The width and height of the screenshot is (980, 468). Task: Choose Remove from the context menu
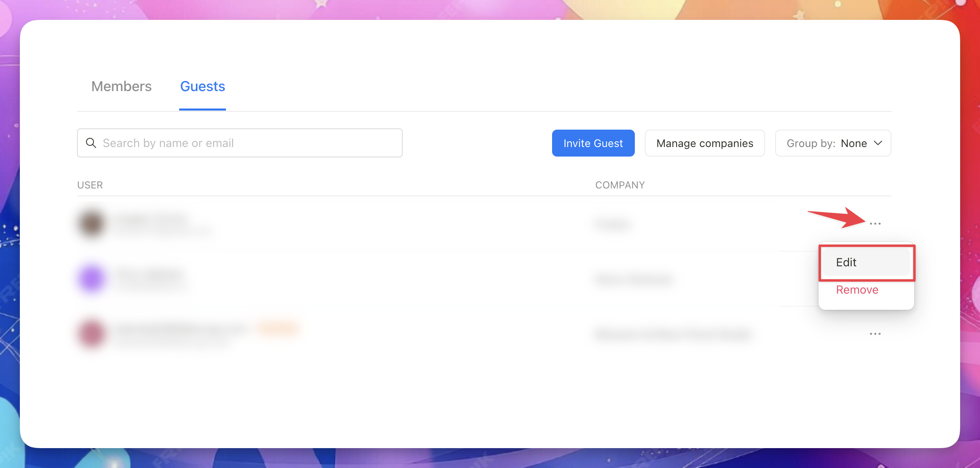click(857, 290)
